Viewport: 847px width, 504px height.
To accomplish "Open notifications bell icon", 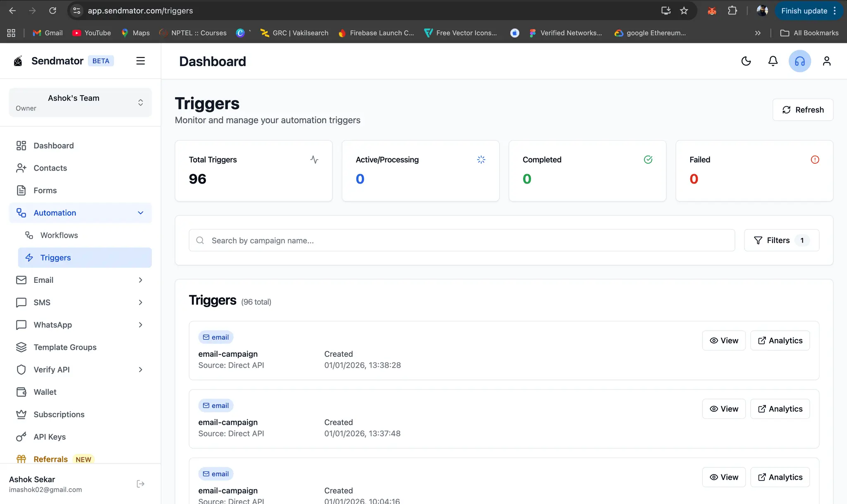I will point(773,61).
